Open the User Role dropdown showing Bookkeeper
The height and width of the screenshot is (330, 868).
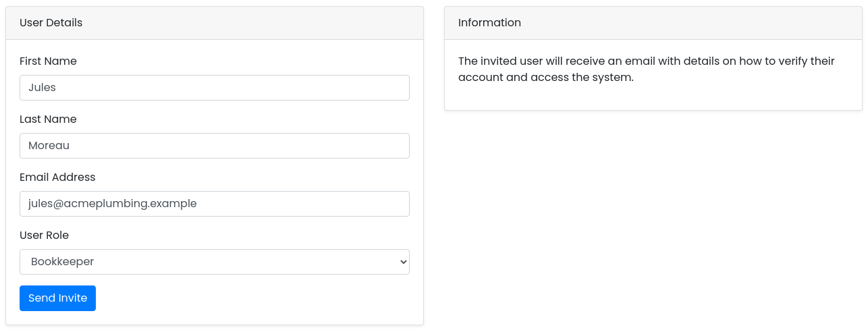click(215, 262)
